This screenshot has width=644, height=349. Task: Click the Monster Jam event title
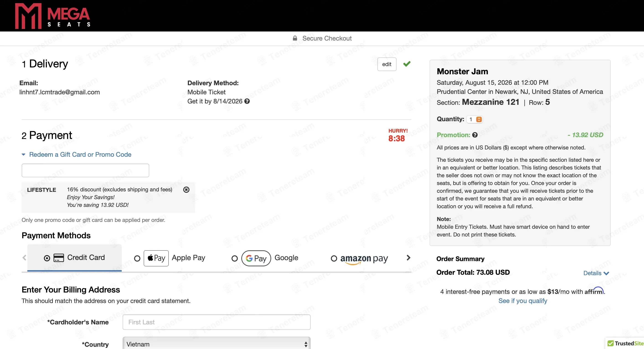462,72
